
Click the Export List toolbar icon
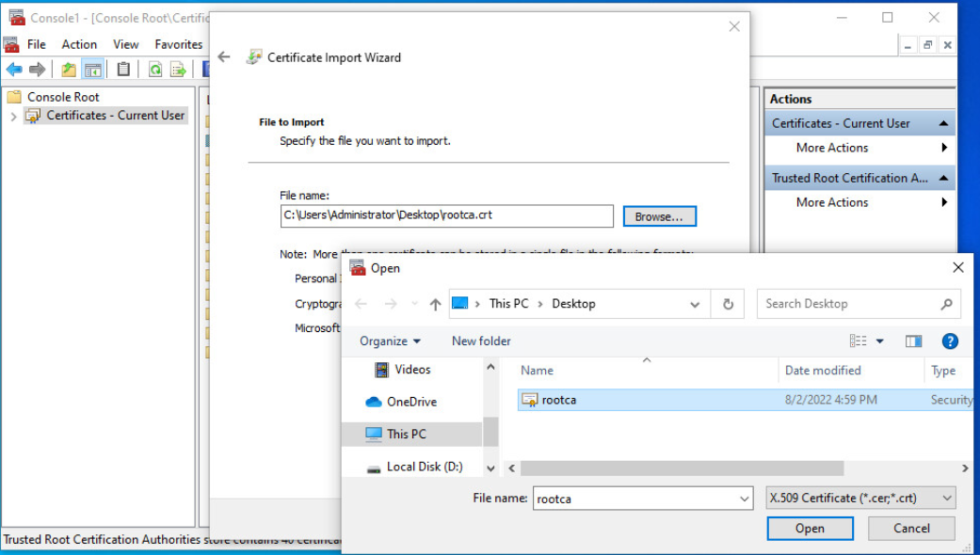(x=178, y=70)
